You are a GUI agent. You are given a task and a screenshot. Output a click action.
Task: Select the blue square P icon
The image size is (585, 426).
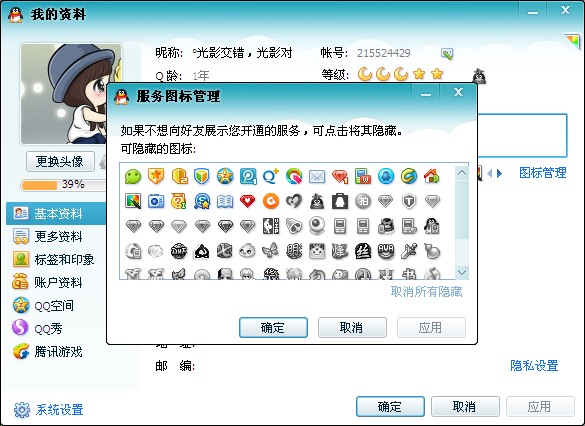point(248,176)
